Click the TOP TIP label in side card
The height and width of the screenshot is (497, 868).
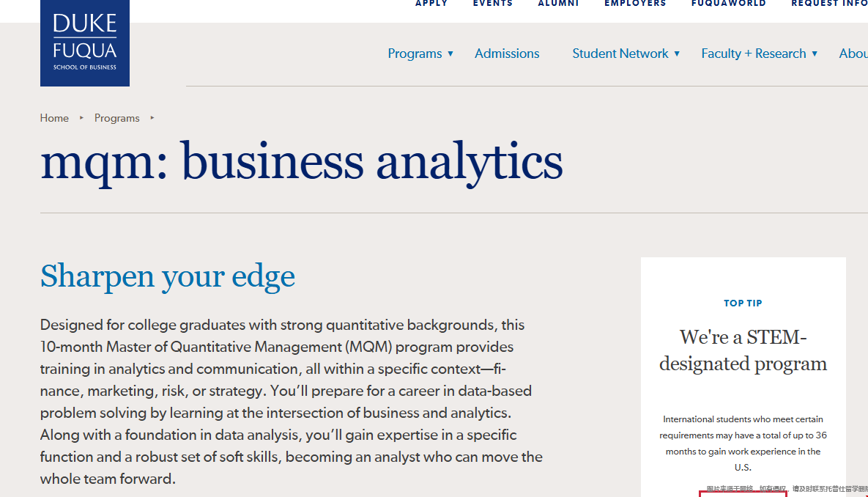pyautogui.click(x=743, y=303)
